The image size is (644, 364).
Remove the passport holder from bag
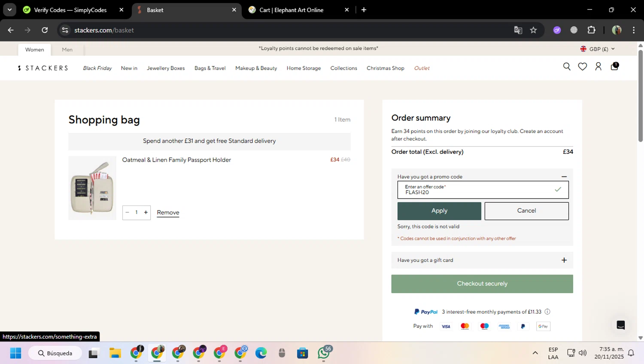pos(168,213)
